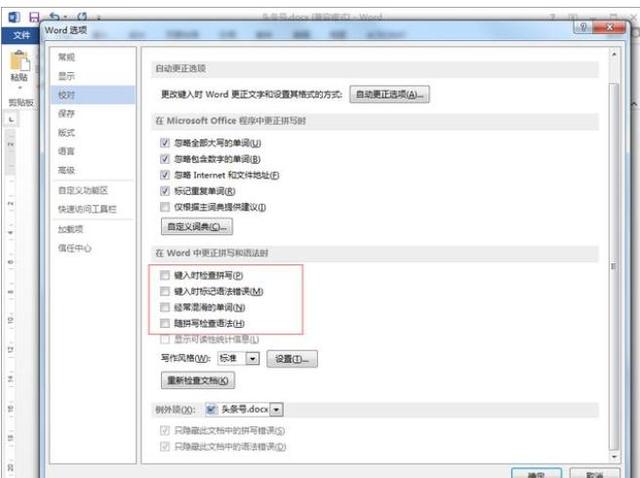Open 自定义功能区 options page
The image size is (640, 478).
point(83,190)
